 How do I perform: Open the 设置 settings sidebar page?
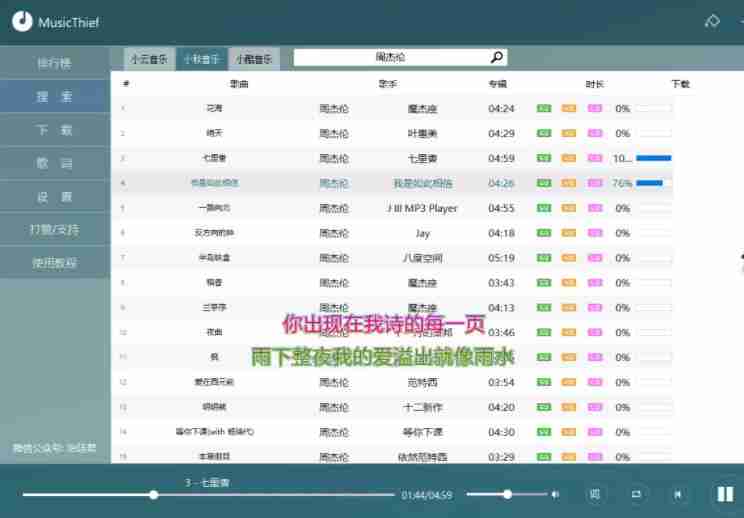[55, 196]
